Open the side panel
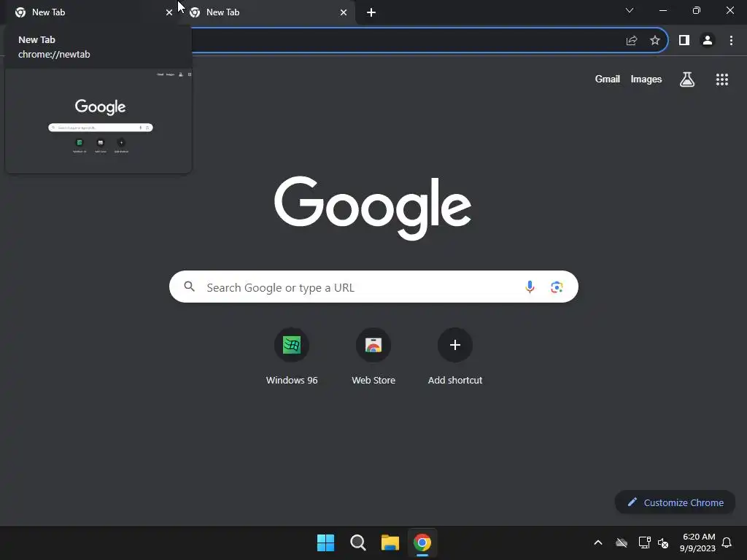The width and height of the screenshot is (747, 560). (684, 41)
